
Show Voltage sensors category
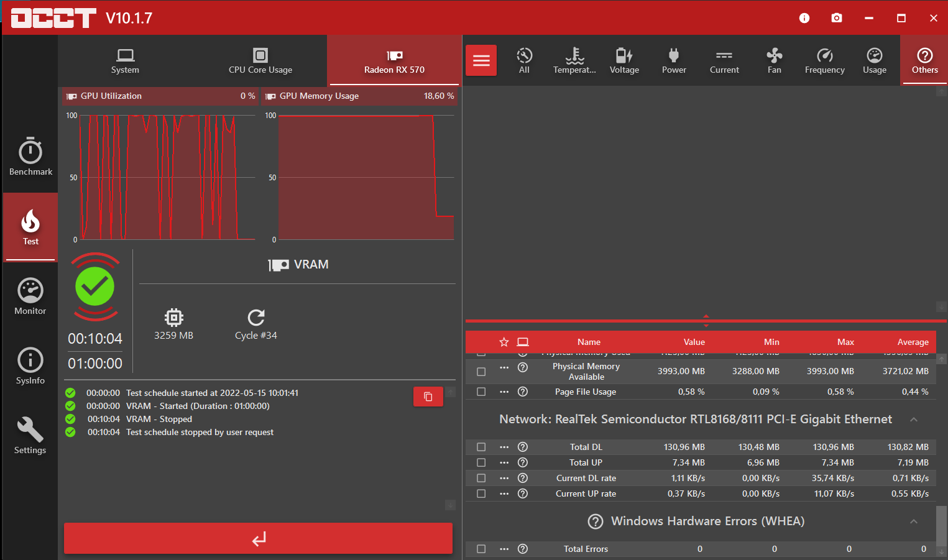click(624, 60)
